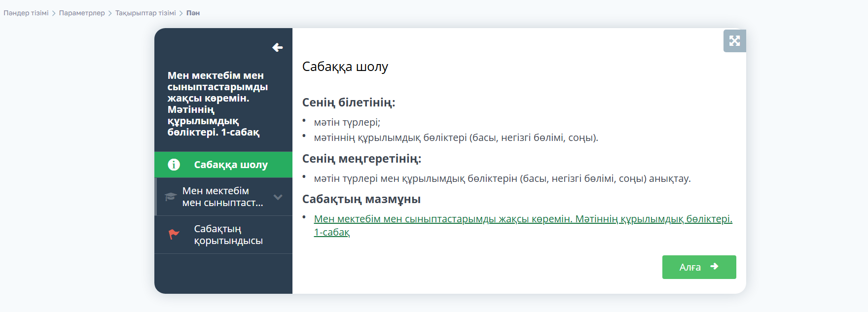Image resolution: width=868 pixels, height=312 pixels.
Task: Open the underlined lesson link under Сабақтың мазмұны
Action: 523,219
